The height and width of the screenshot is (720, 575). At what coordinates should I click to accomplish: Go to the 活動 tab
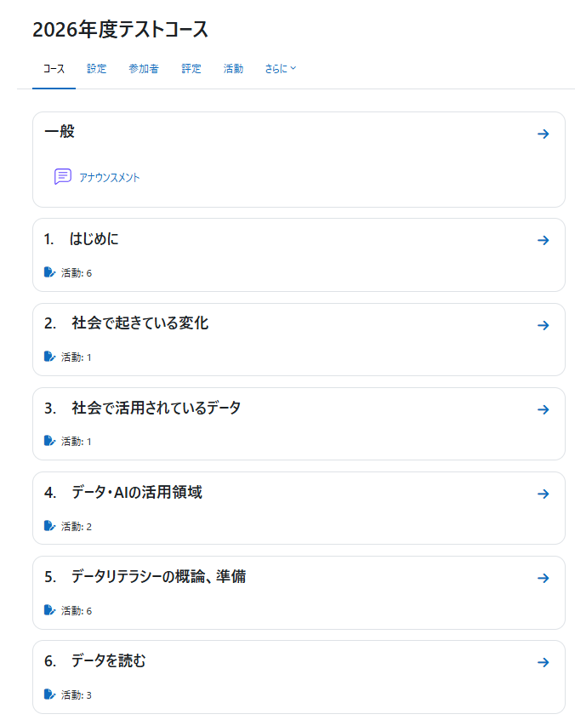pyautogui.click(x=233, y=68)
